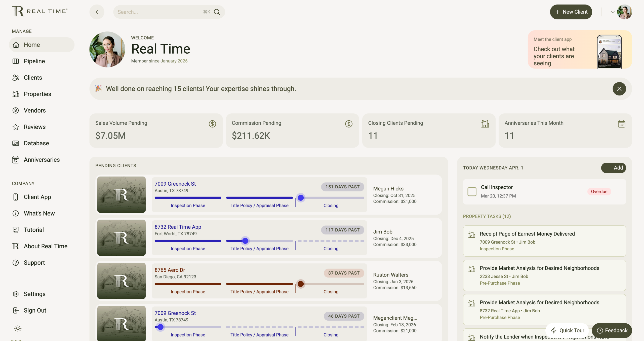Open Settings from the sidebar

click(34, 294)
